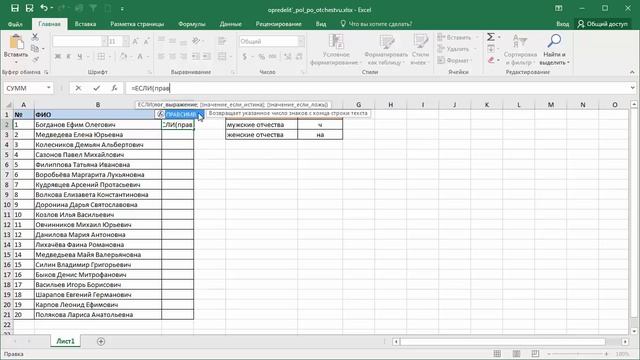640x360 pixels.
Task: Open the Clear eraser tool
Action: (x=491, y=60)
